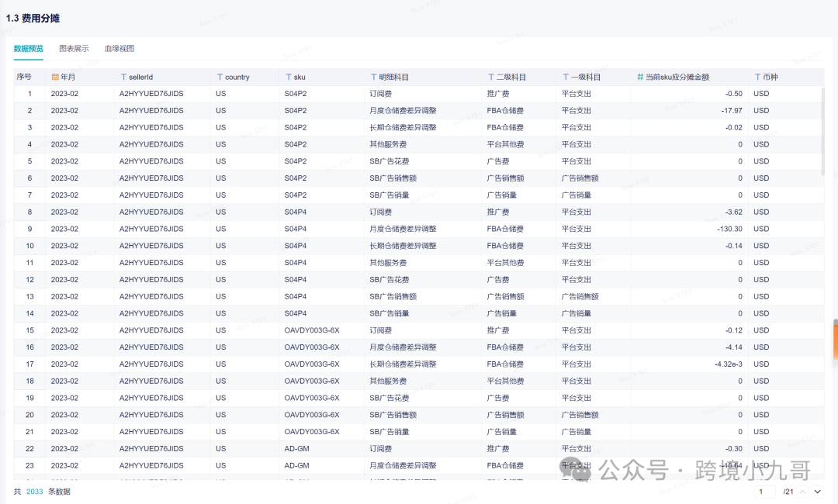838x504 pixels.
Task: Open the 血缘视图 tab
Action: click(119, 49)
